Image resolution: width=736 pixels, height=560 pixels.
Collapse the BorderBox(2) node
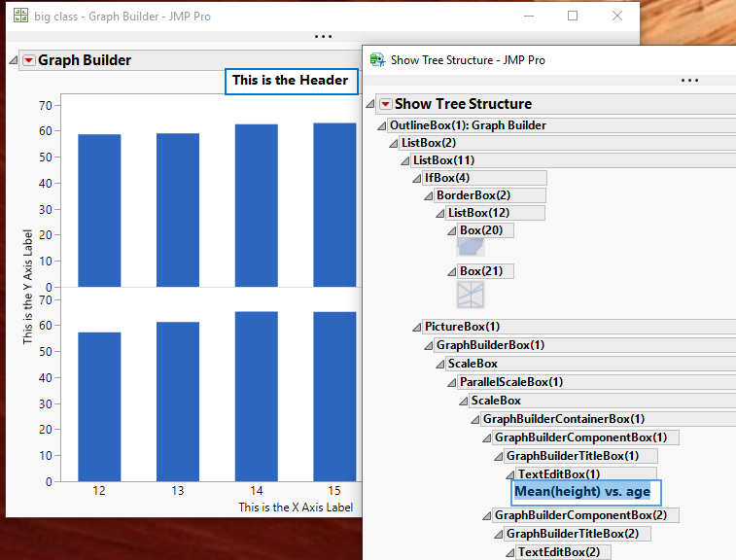[429, 195]
